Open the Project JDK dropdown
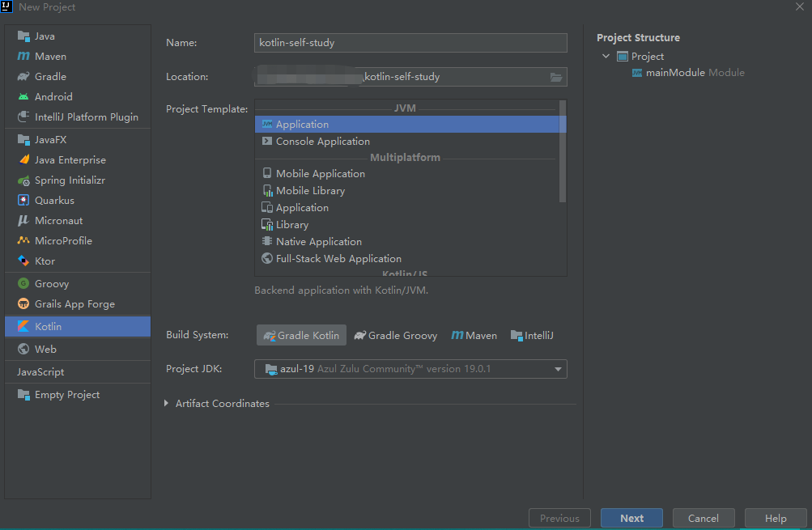The width and height of the screenshot is (812, 530). 410,369
